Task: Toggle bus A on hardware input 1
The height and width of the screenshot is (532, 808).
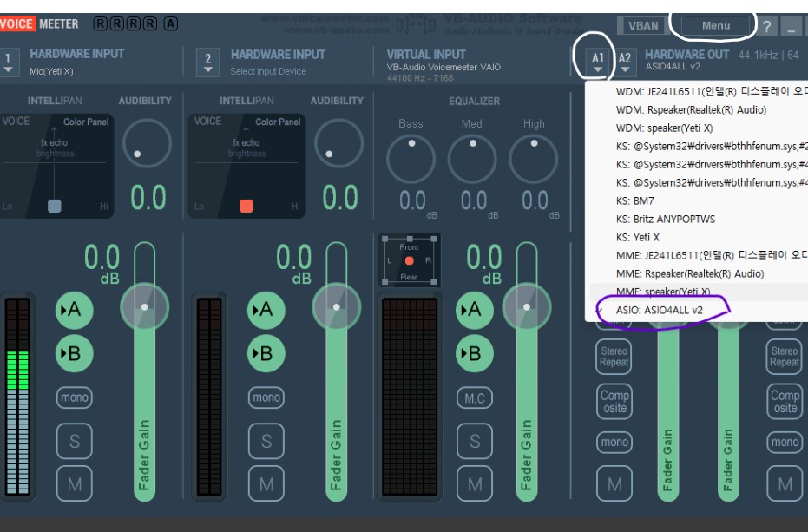Action: tap(75, 311)
